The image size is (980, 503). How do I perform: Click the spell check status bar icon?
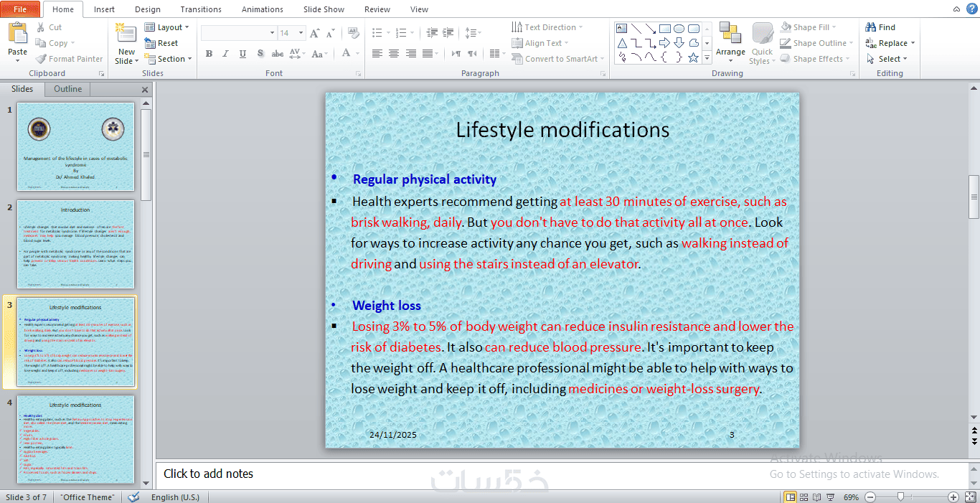133,497
